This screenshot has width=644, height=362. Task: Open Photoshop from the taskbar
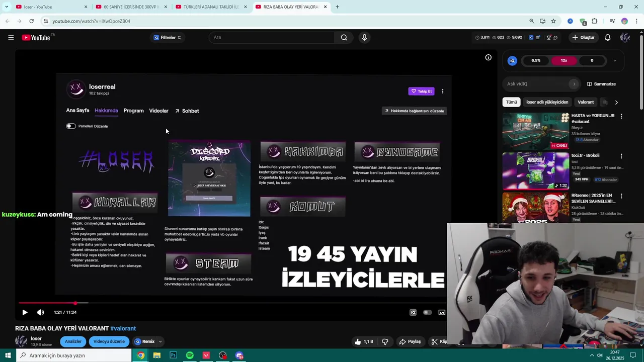174,355
